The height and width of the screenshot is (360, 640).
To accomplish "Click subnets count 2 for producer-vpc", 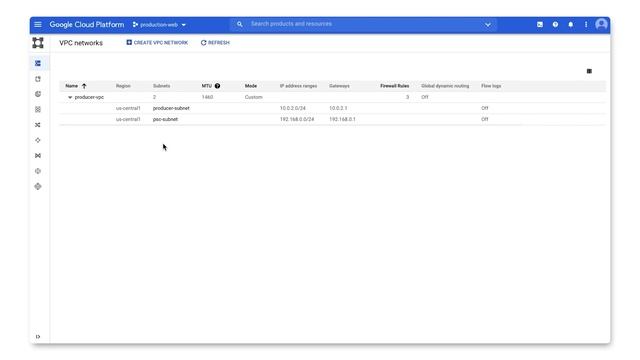I will click(154, 97).
